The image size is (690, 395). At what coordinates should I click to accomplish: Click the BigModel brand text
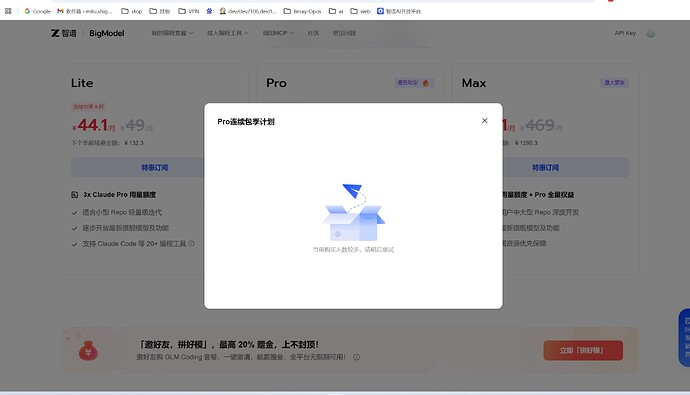[x=106, y=33]
